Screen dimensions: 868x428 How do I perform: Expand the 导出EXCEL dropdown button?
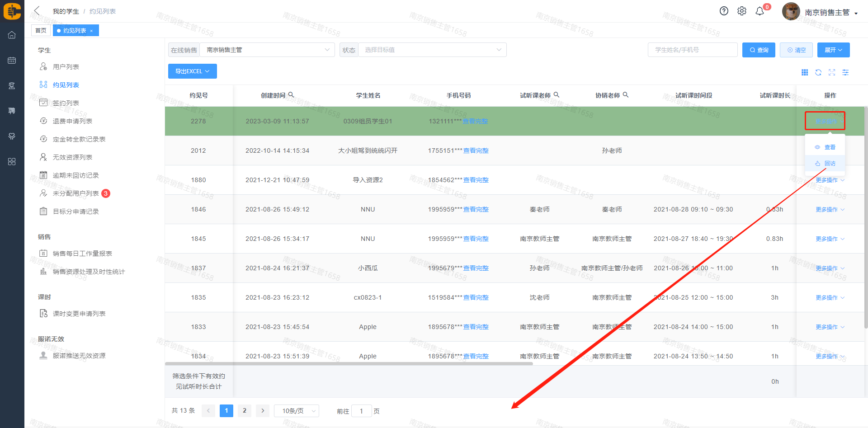(x=192, y=71)
